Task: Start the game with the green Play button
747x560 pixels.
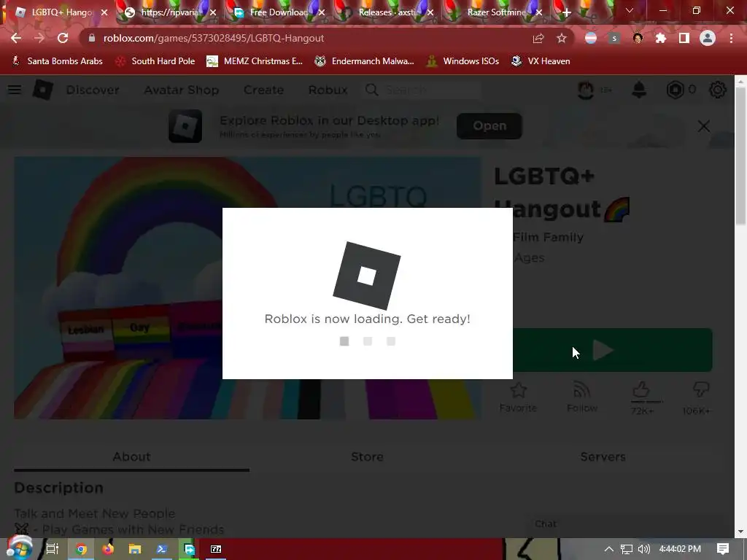Action: point(613,350)
